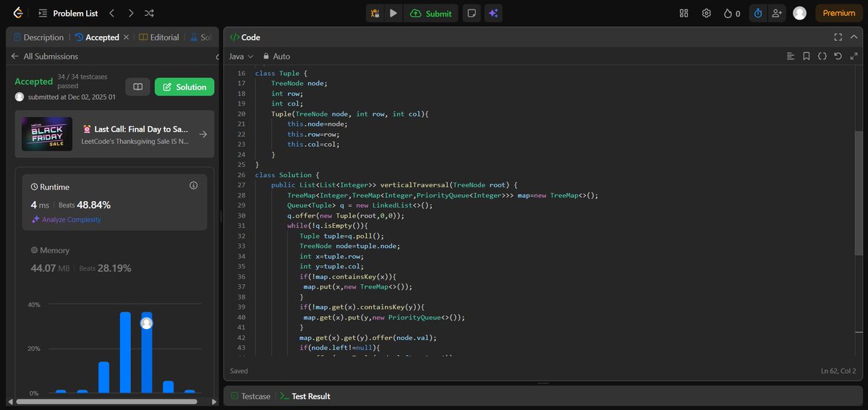Click the tallest bar left of avatar
This screenshot has height=410, width=868.
(125, 353)
